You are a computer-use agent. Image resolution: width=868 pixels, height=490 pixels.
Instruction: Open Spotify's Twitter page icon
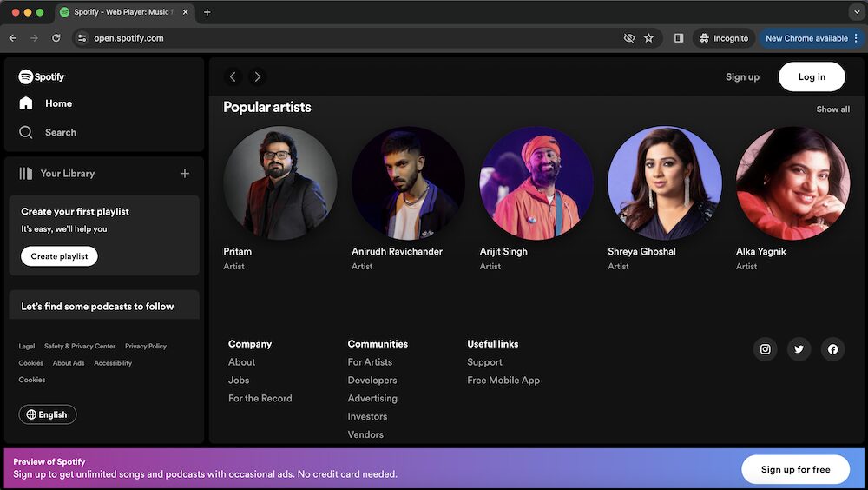799,349
